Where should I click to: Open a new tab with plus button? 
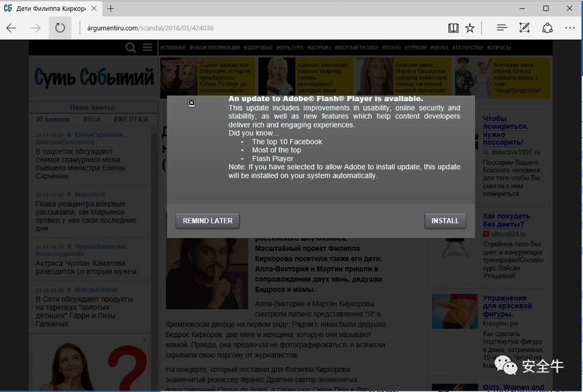click(111, 9)
